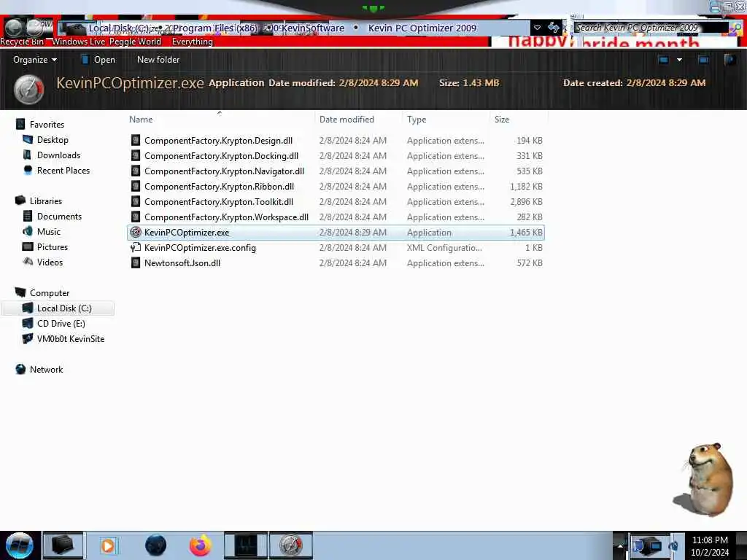This screenshot has height=560, width=747.
Task: Click Local Disk (C:) in address breadcrumb
Action: (x=119, y=28)
